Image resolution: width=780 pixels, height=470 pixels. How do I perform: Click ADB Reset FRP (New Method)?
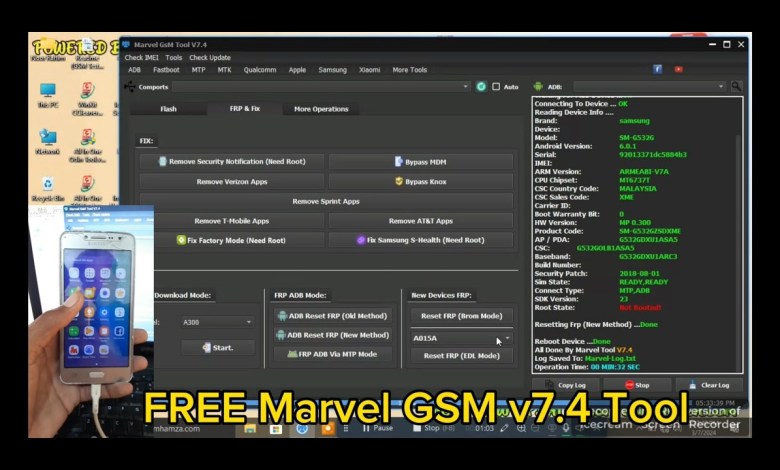pyautogui.click(x=332, y=335)
